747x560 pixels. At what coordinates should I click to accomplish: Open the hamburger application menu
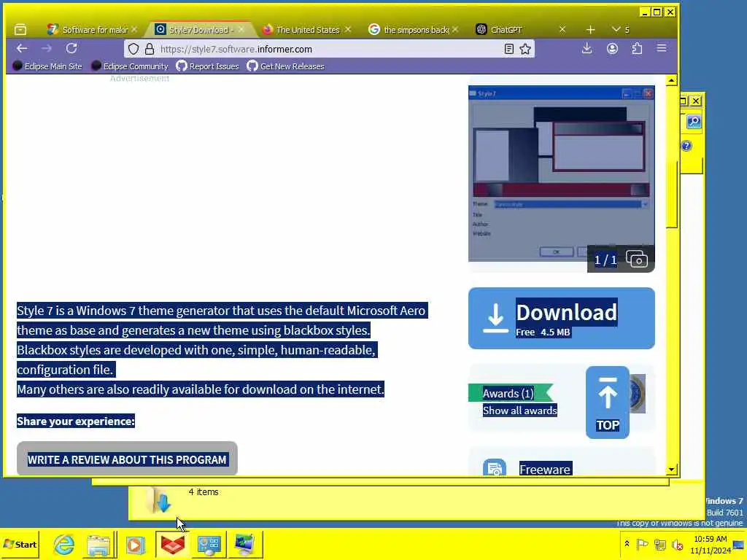(x=661, y=48)
